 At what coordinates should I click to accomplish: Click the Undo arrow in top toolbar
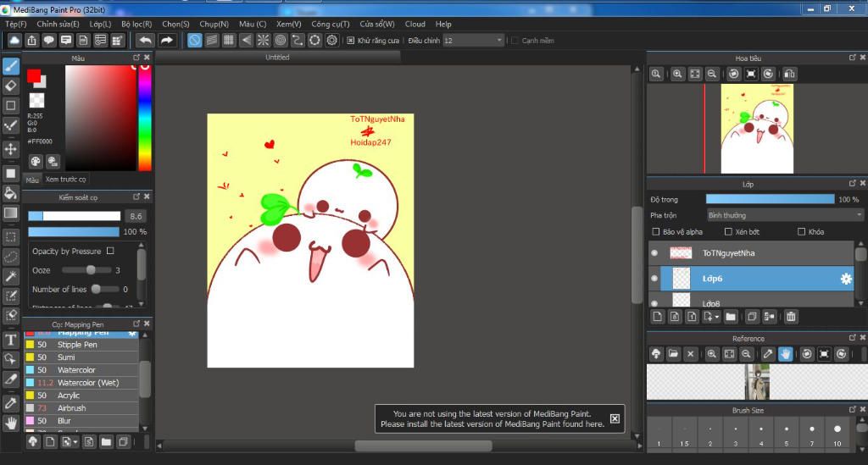145,41
